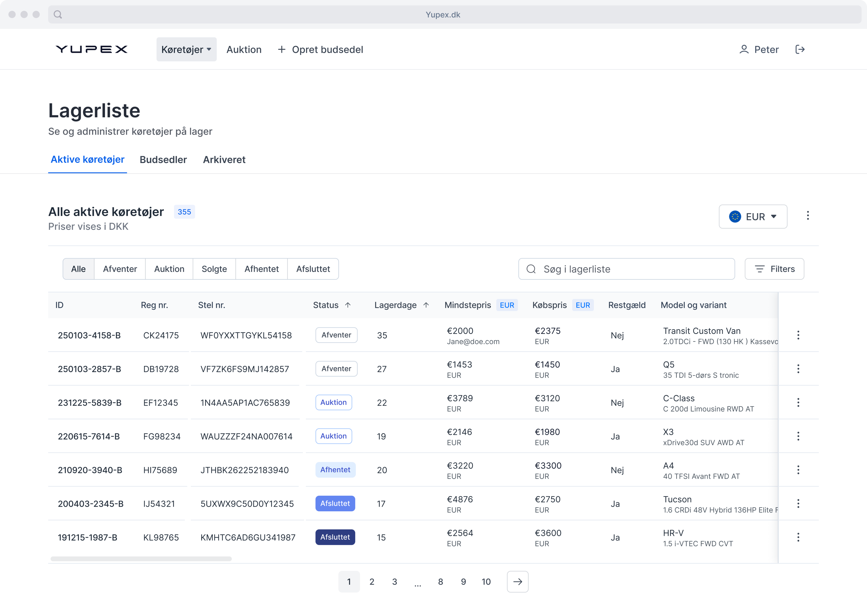This screenshot has width=867, height=616.
Task: Click the next page arrow in pagination
Action: click(x=517, y=582)
